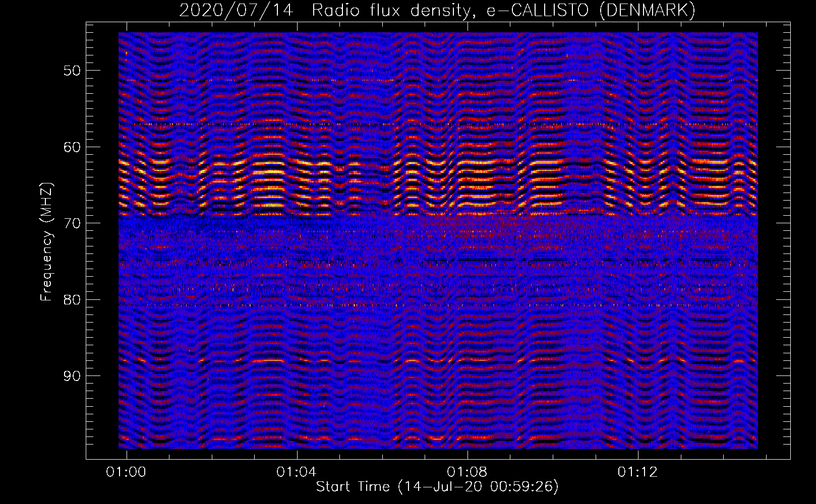
Task: Click the 01:00 time tick label
Action: coord(126,472)
